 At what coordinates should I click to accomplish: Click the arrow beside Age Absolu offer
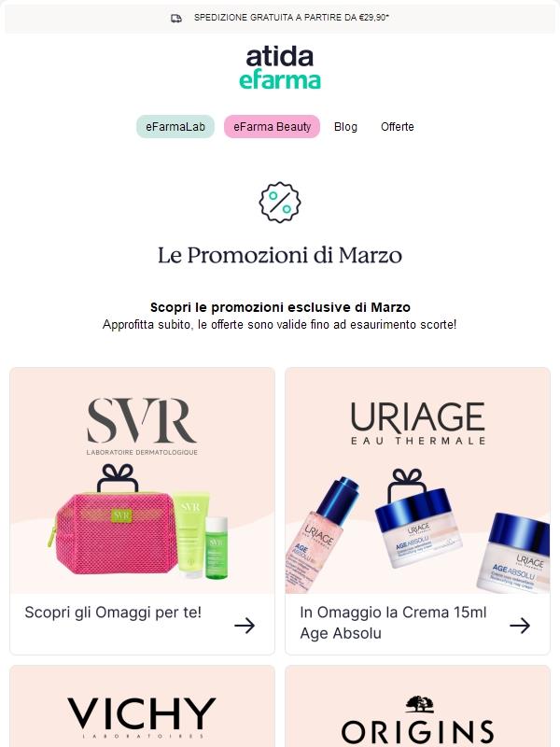[x=520, y=625]
